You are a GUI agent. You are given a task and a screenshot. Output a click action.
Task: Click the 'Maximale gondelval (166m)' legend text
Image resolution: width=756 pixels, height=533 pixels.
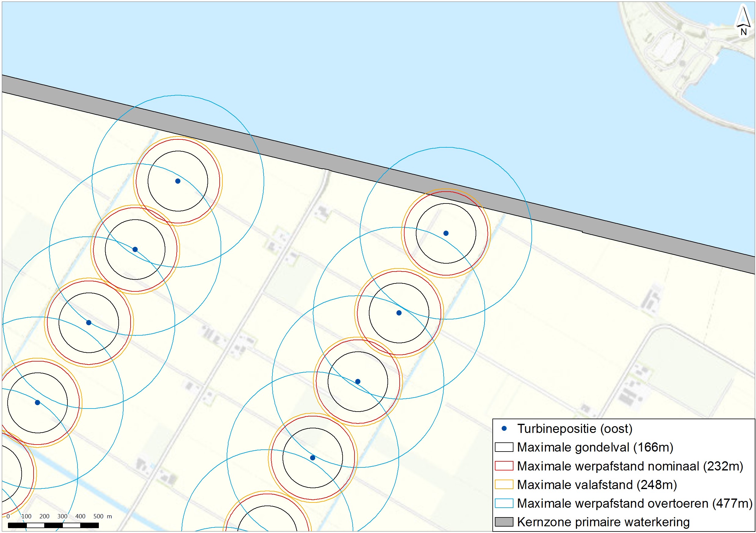coord(595,447)
